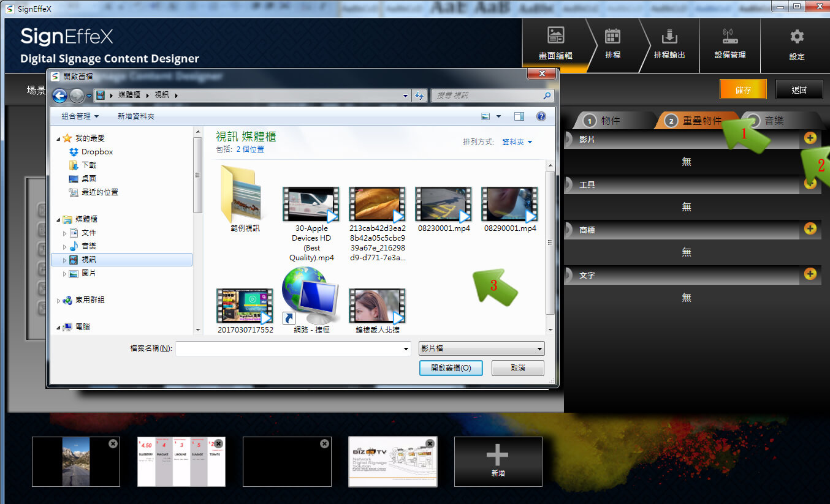830x504 pixels.
Task: Open the 設備管理 device management icon
Action: (729, 37)
